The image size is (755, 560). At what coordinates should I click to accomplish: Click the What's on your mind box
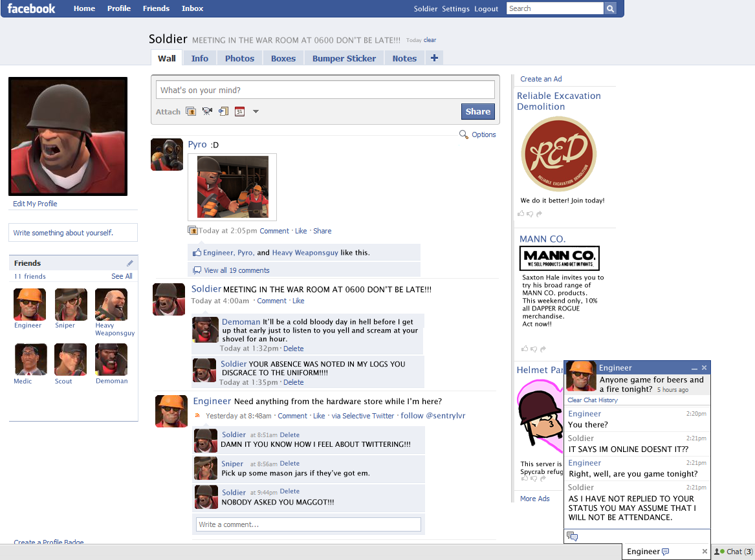point(325,90)
